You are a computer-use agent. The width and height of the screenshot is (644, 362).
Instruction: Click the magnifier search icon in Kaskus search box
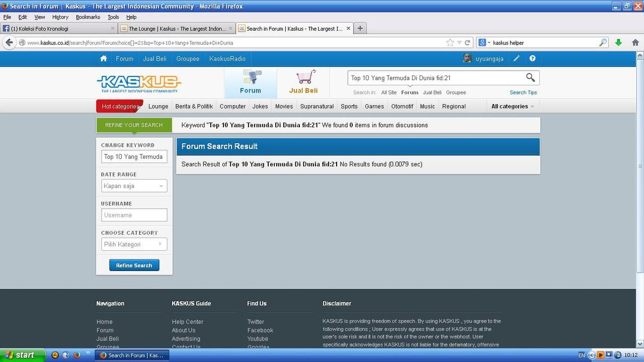click(530, 77)
